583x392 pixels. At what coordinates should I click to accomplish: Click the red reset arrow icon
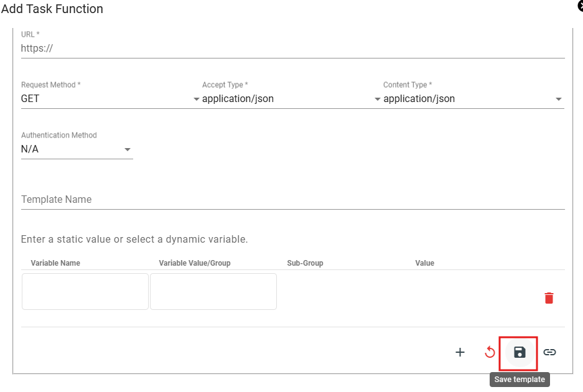[x=490, y=353]
